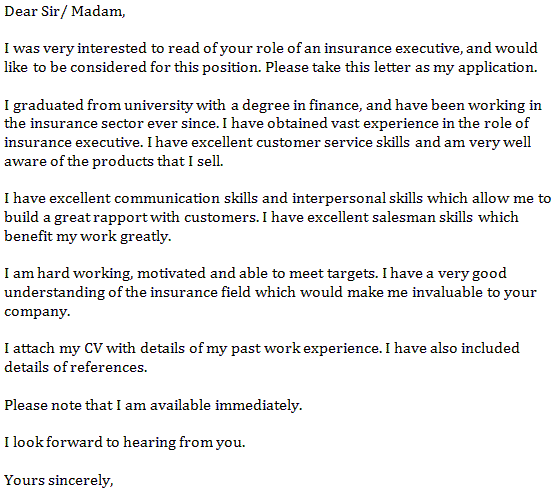The height and width of the screenshot is (498, 560).
Task: Click the word 'invaluable'
Action: tap(447, 292)
